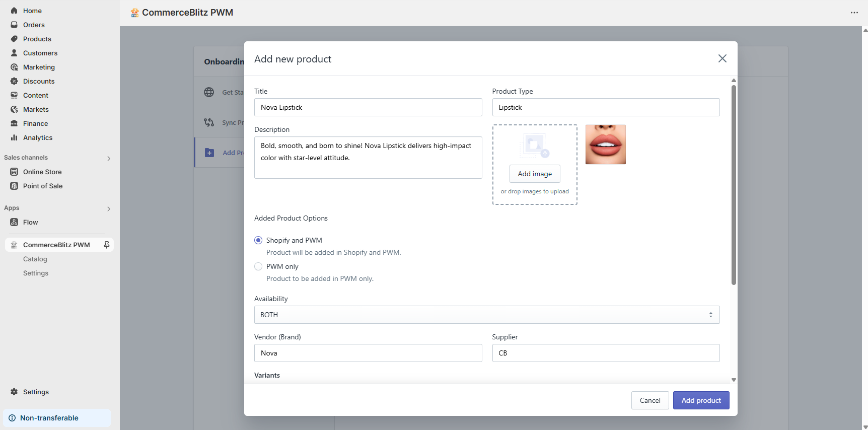The width and height of the screenshot is (868, 430).
Task: Click the Analytics bar chart icon
Action: [x=14, y=137]
